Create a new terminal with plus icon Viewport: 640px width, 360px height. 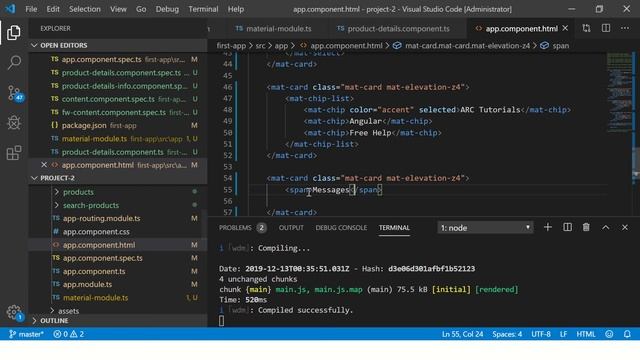coord(548,227)
